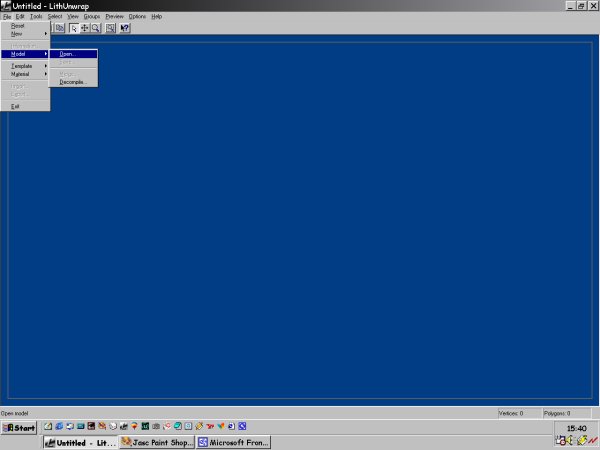Click the 15:40 clock in system tray
The image size is (600, 450).
point(577,428)
